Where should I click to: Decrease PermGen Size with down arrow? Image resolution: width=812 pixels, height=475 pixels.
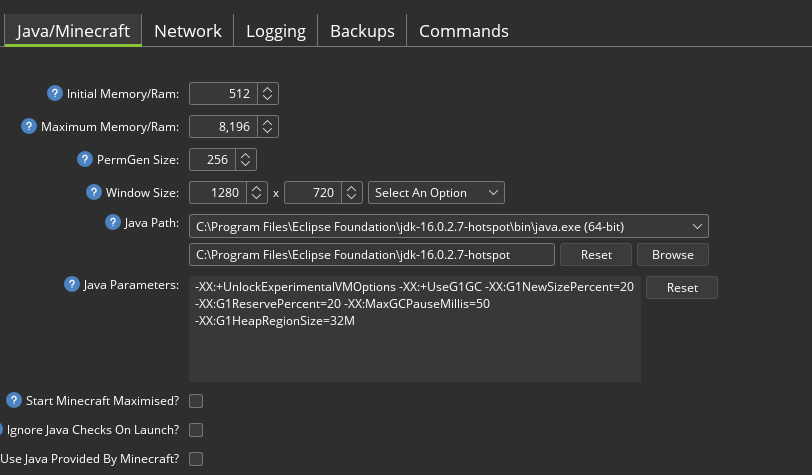[245, 164]
